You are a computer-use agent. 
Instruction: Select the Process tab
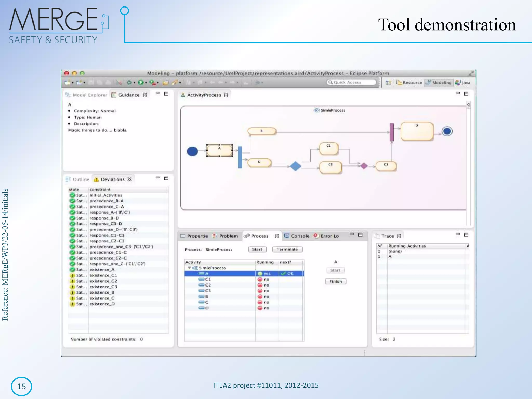click(x=256, y=236)
